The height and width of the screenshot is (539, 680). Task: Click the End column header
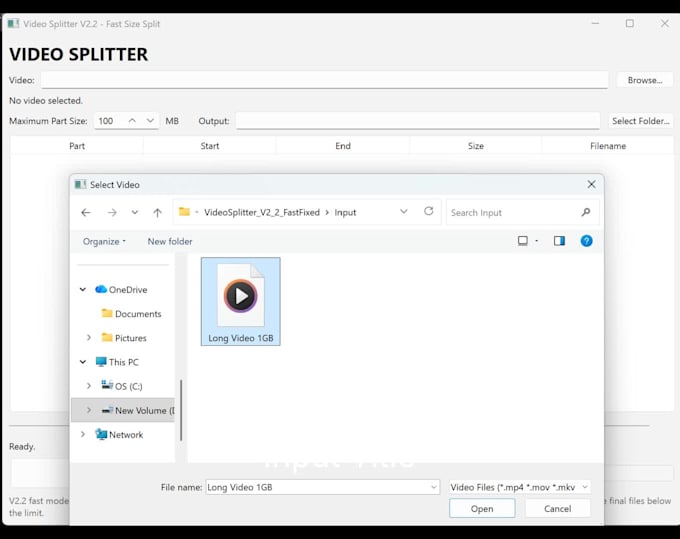coord(343,146)
